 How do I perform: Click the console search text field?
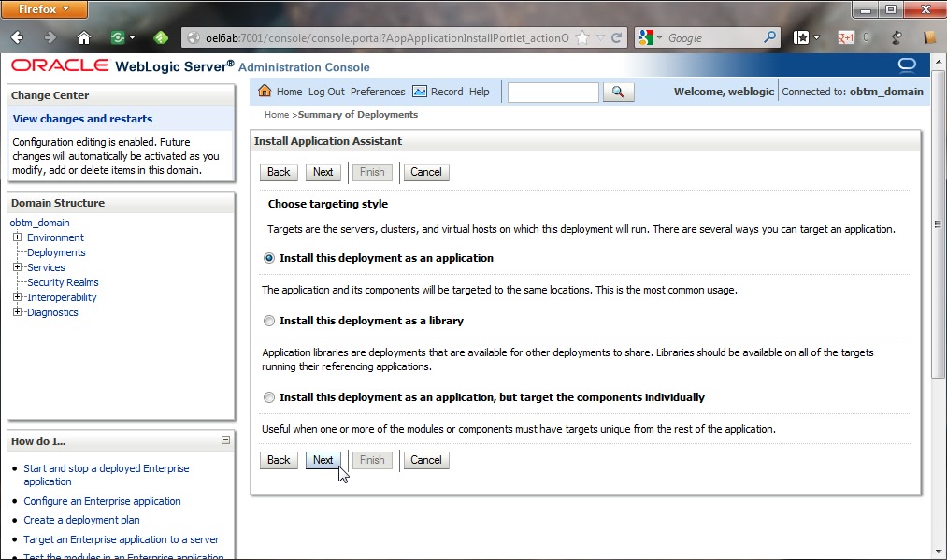point(552,92)
